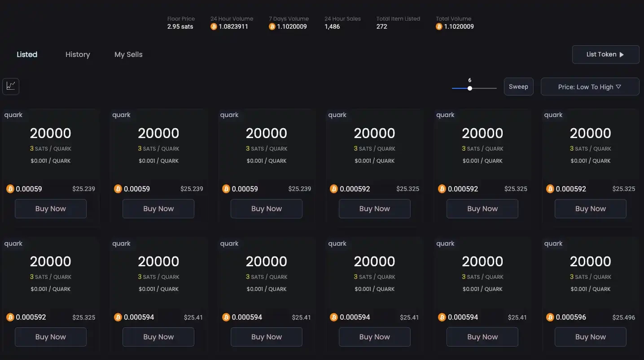Click Buy Now on the last top-row listing

coord(590,209)
